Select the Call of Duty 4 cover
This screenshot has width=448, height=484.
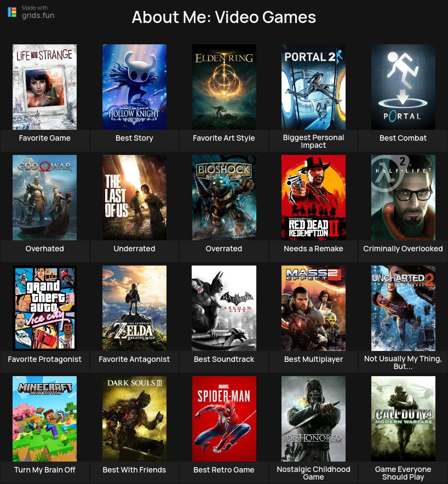[x=403, y=418]
